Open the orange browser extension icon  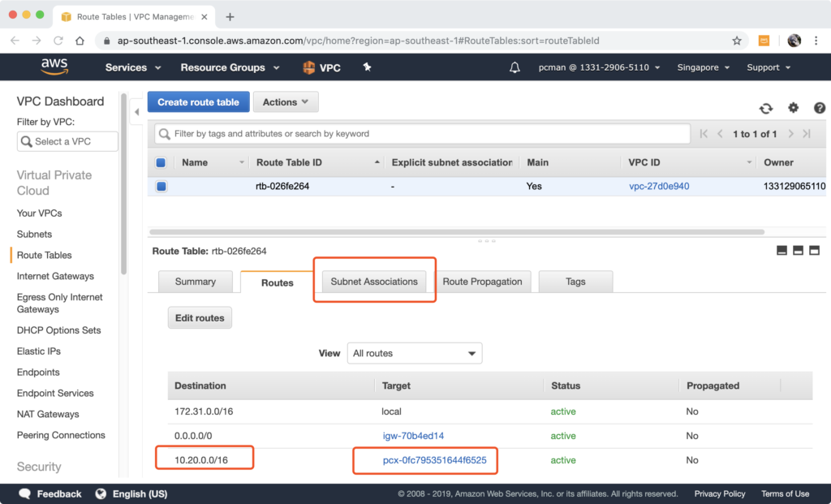(x=764, y=41)
